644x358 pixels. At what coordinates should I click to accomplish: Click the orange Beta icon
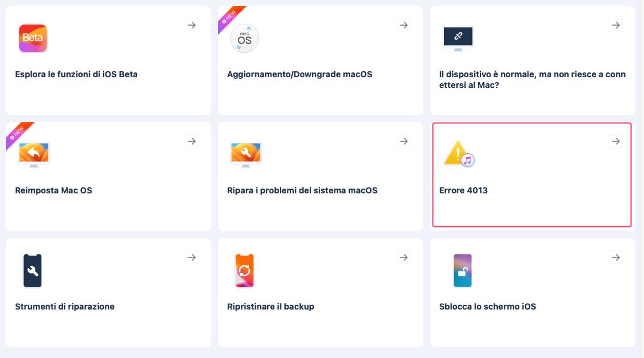[33, 39]
